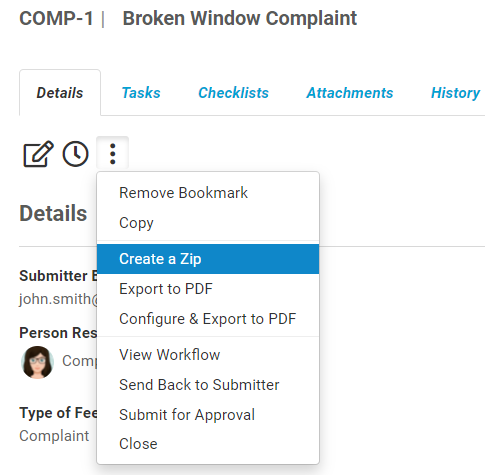Screen dimensions: 485x475
Task: Go to the Attachments tab
Action: coord(350,93)
